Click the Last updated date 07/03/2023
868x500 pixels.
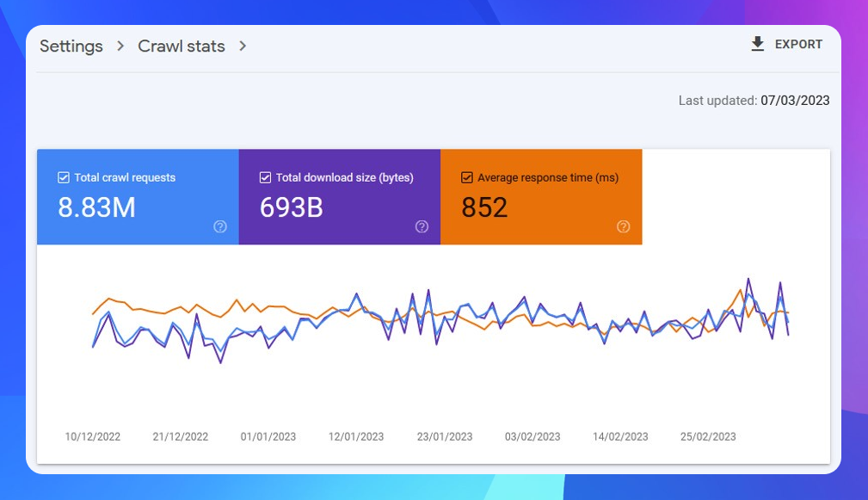[795, 101]
